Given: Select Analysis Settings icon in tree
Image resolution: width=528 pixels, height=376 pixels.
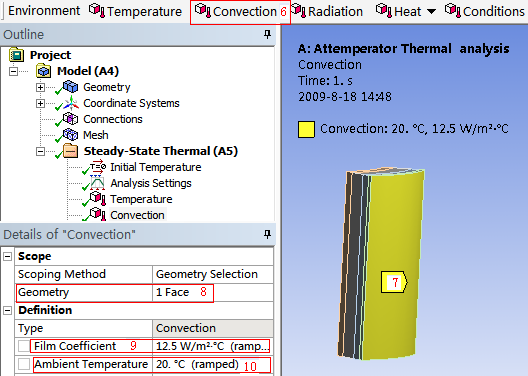Looking at the screenshot, I should coord(97,183).
